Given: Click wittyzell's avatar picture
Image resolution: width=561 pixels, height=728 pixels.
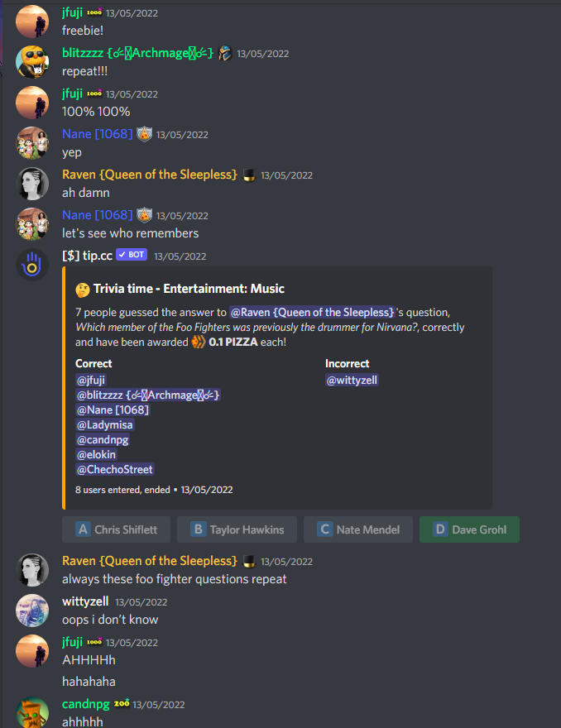Looking at the screenshot, I should pos(32,611).
